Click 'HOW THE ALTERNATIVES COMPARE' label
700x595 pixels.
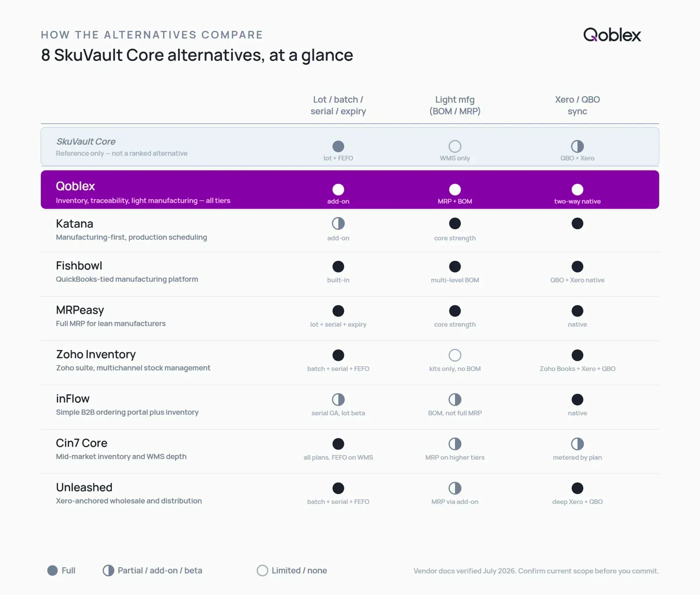coord(152,35)
